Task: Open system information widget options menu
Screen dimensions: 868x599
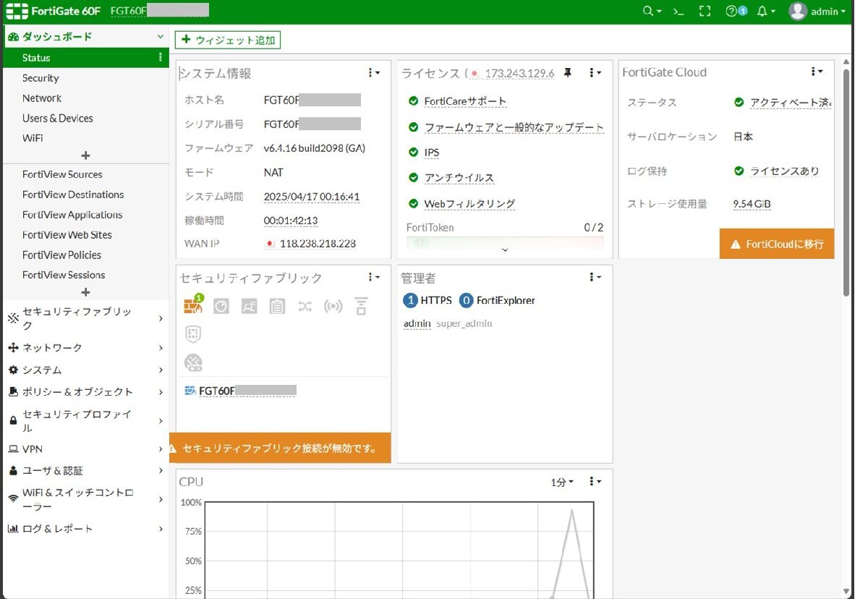Action: click(x=373, y=72)
